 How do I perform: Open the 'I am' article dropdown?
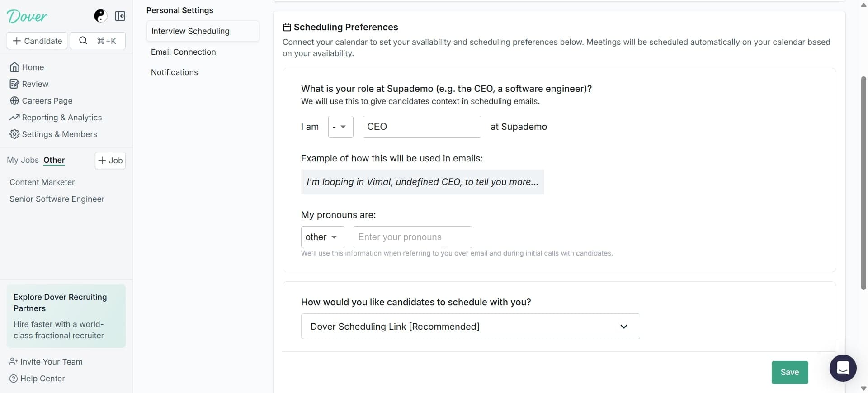click(x=340, y=127)
